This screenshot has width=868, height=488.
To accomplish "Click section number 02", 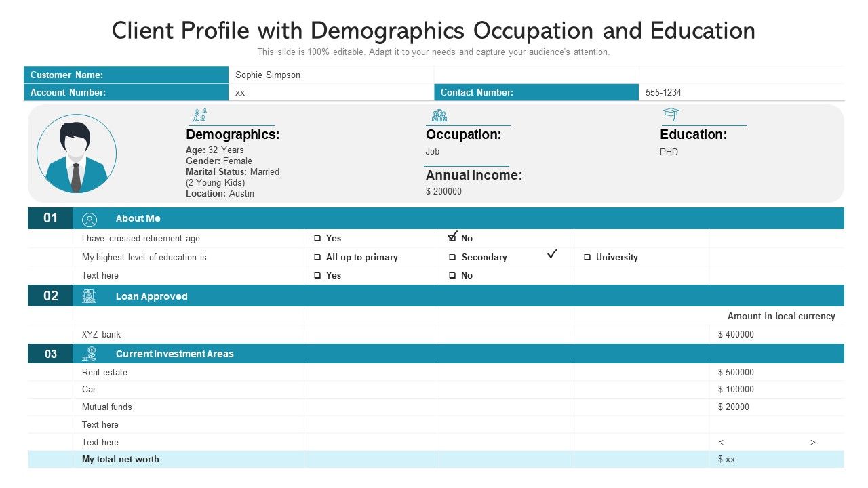I will [x=50, y=296].
